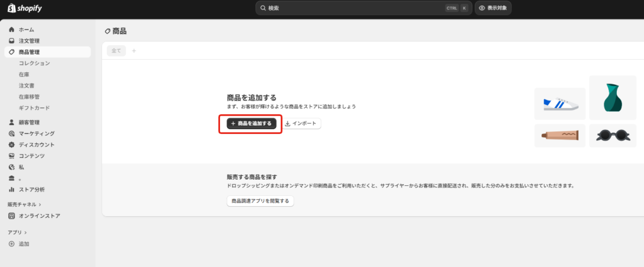Click the 表示対象 button in header
The width and height of the screenshot is (644, 267).
point(493,8)
